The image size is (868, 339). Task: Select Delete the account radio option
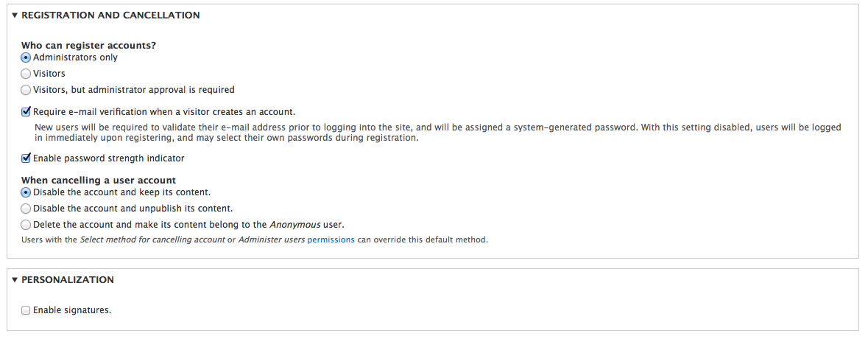[26, 225]
